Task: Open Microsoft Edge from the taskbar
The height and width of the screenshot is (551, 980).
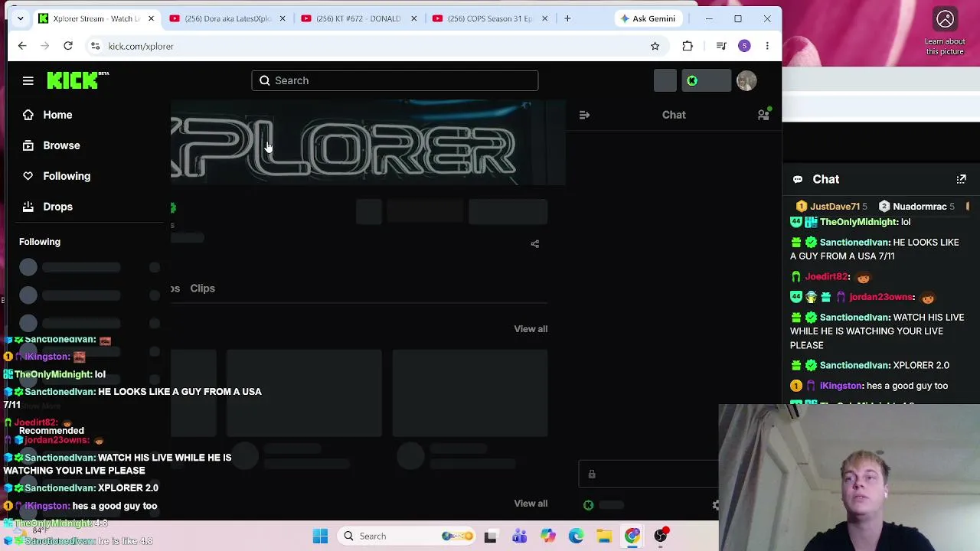Action: pos(576,536)
